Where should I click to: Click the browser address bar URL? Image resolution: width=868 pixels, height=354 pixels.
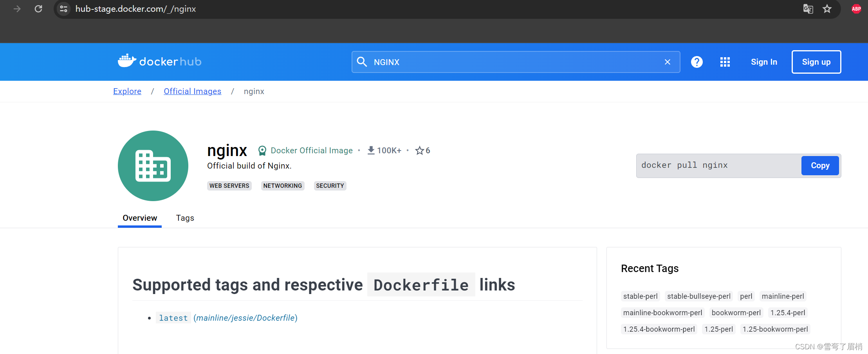pyautogui.click(x=135, y=9)
